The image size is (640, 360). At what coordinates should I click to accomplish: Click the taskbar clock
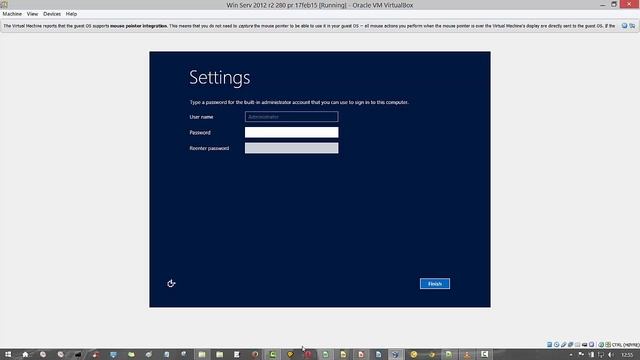[627, 355]
